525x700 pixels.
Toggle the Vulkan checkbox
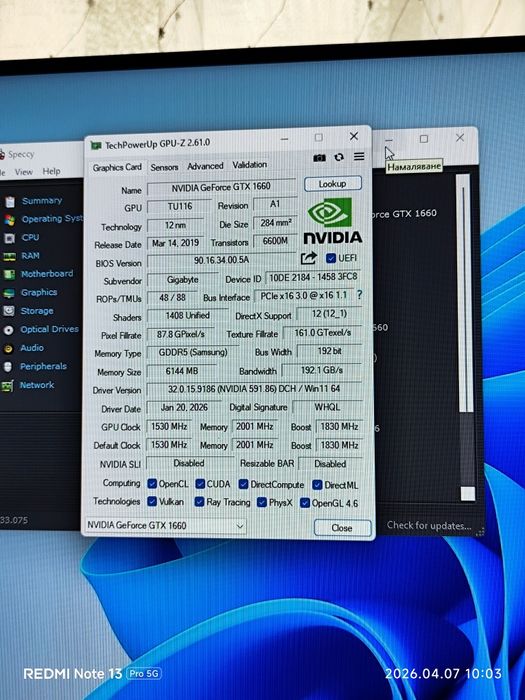[152, 501]
